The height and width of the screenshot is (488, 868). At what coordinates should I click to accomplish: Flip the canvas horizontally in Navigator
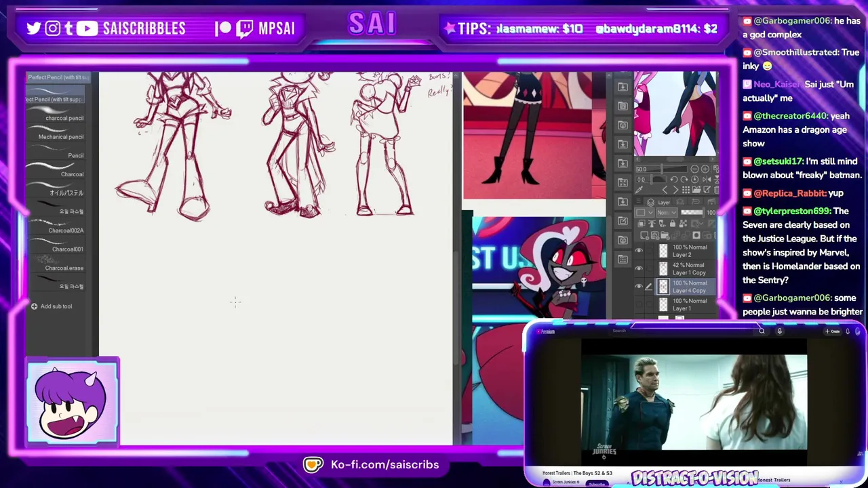point(707,180)
